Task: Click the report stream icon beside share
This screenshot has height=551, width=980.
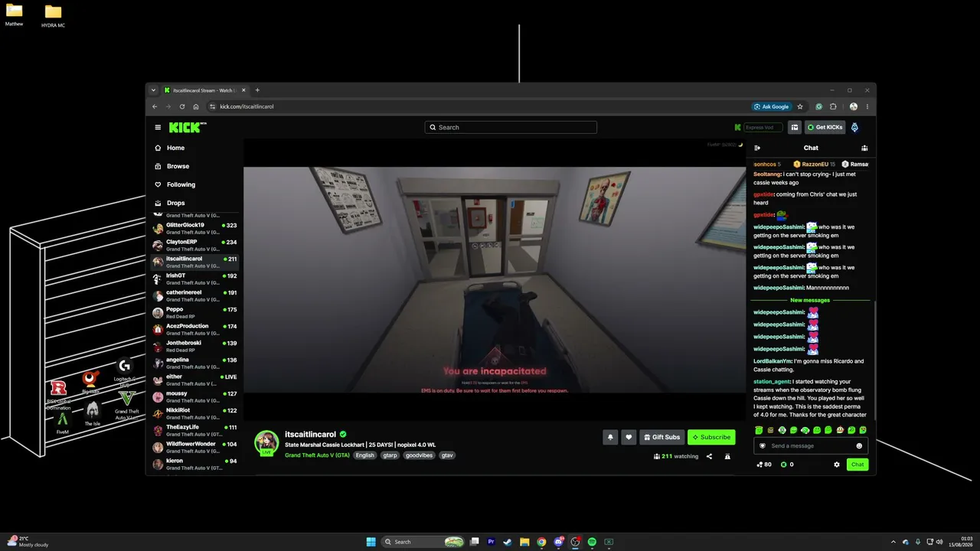Action: 727,456
